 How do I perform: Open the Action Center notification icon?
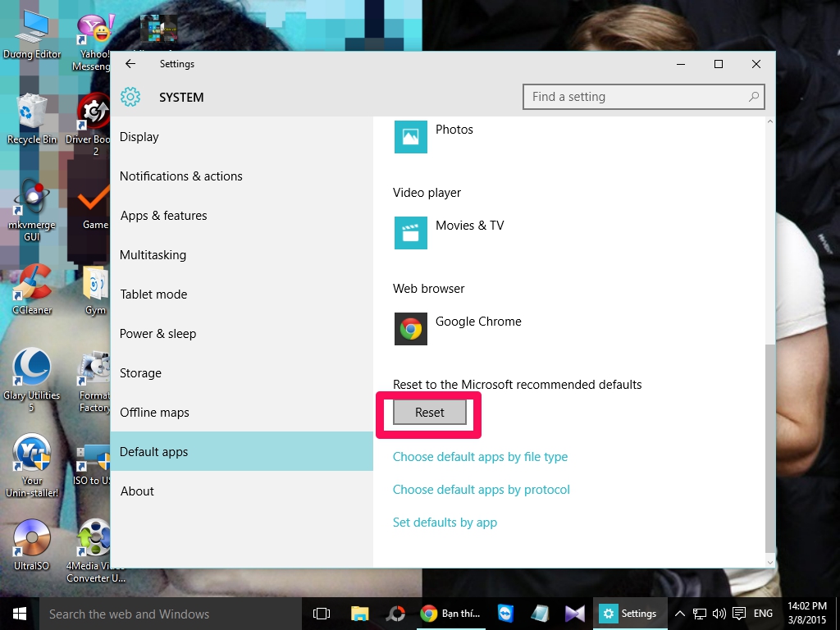(x=740, y=613)
